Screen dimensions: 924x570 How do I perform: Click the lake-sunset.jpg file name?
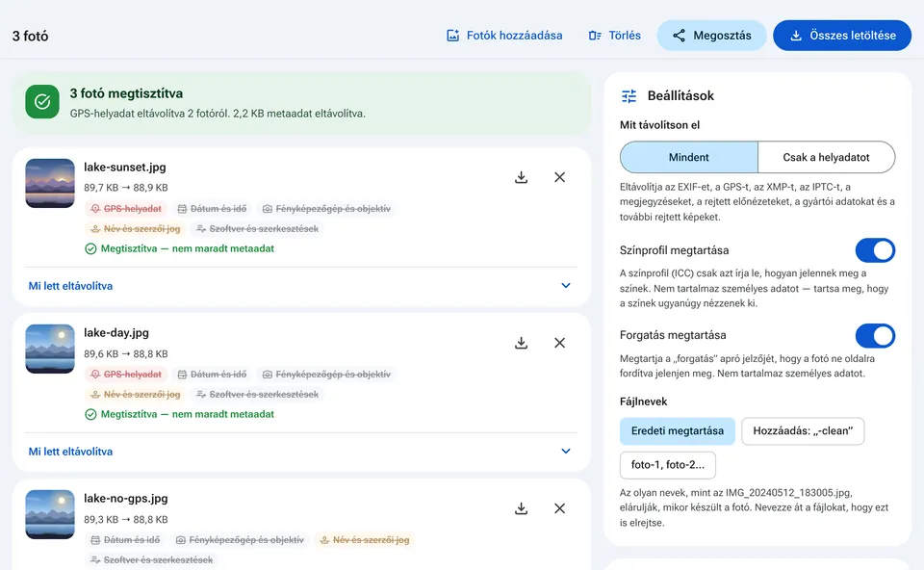(125, 168)
